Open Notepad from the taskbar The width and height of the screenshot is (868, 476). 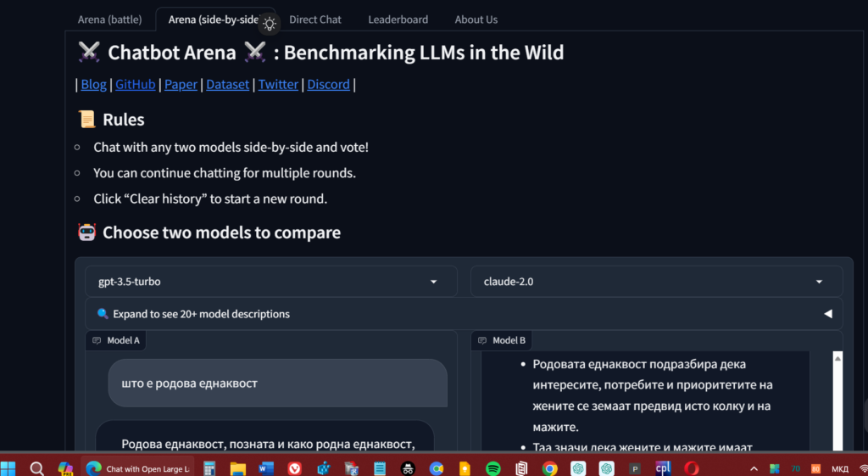[380, 469]
